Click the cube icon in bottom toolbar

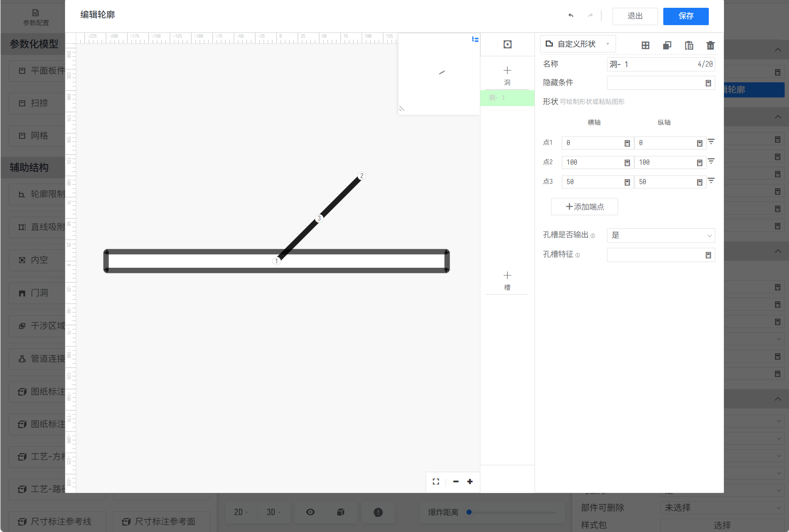[x=341, y=512]
